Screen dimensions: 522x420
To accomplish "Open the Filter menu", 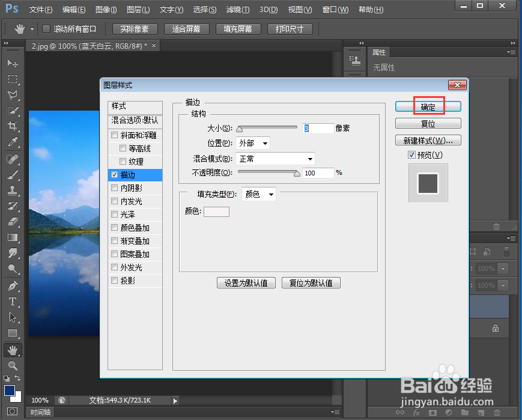I will (x=238, y=10).
